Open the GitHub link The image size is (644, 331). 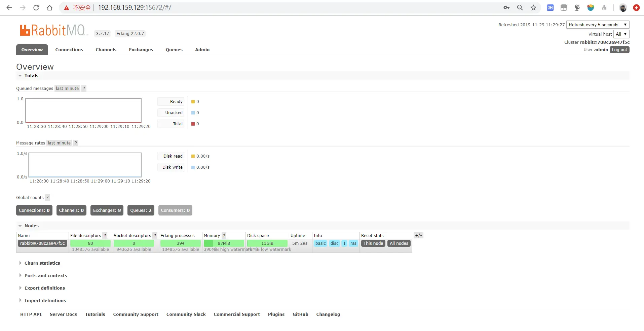click(x=301, y=315)
